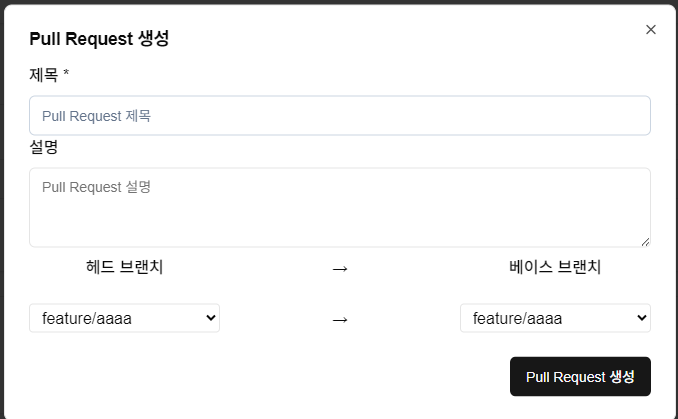Click the Pull Request 설명 placeholder text
This screenshot has width=678, height=419.
click(x=96, y=187)
